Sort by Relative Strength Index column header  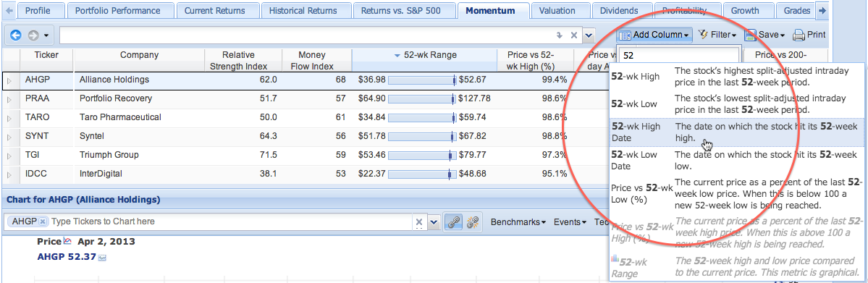coord(243,60)
